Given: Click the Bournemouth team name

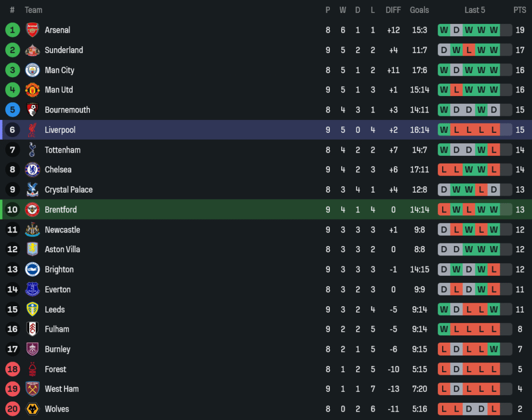Looking at the screenshot, I should tap(68, 110).
